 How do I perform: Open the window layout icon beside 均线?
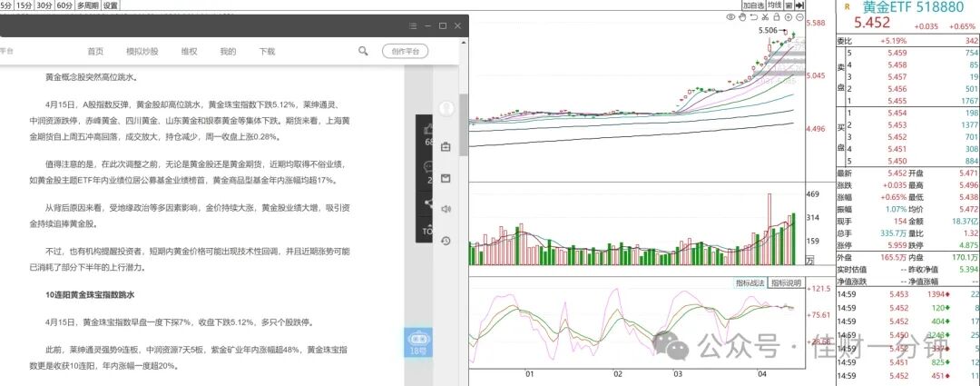(789, 5)
